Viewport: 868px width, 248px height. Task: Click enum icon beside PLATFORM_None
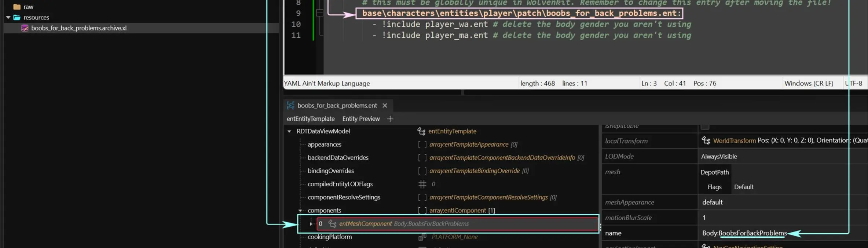[x=422, y=237]
